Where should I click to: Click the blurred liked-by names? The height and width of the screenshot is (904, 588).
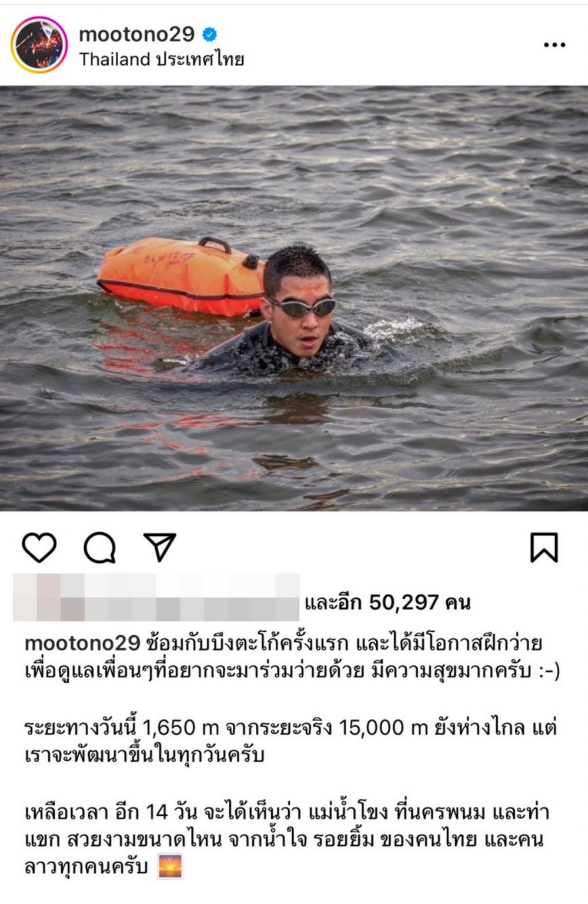(x=156, y=598)
